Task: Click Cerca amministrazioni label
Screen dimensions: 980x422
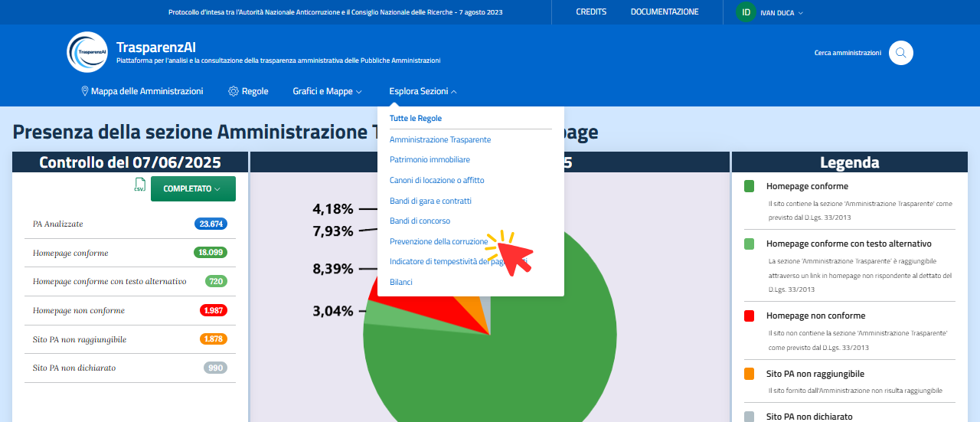Action: point(848,53)
